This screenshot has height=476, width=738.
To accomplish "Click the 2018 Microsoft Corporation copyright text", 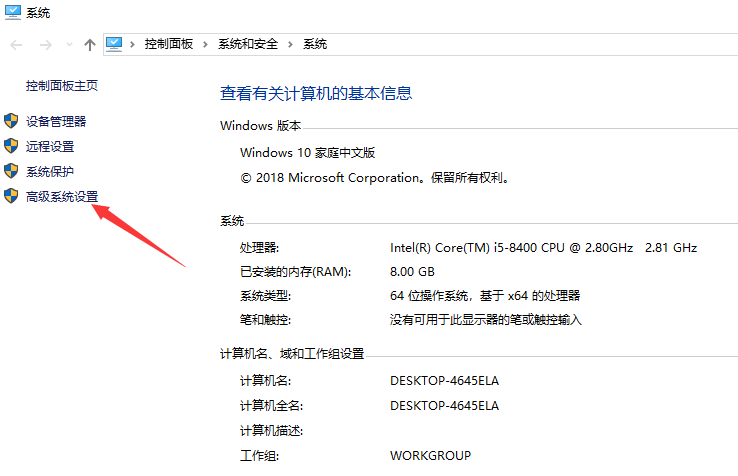I will point(375,178).
